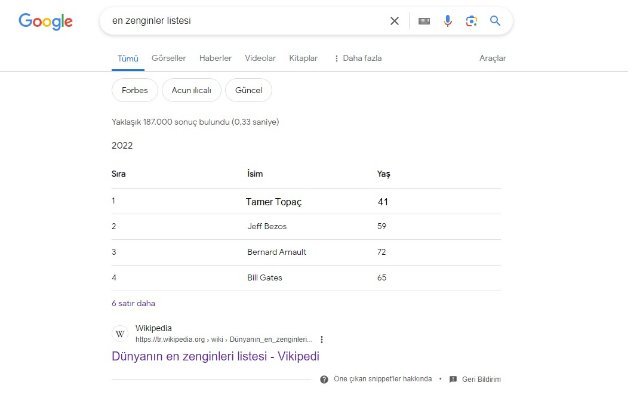Switch to the Görseller tab
The image size is (640, 398).
(169, 58)
